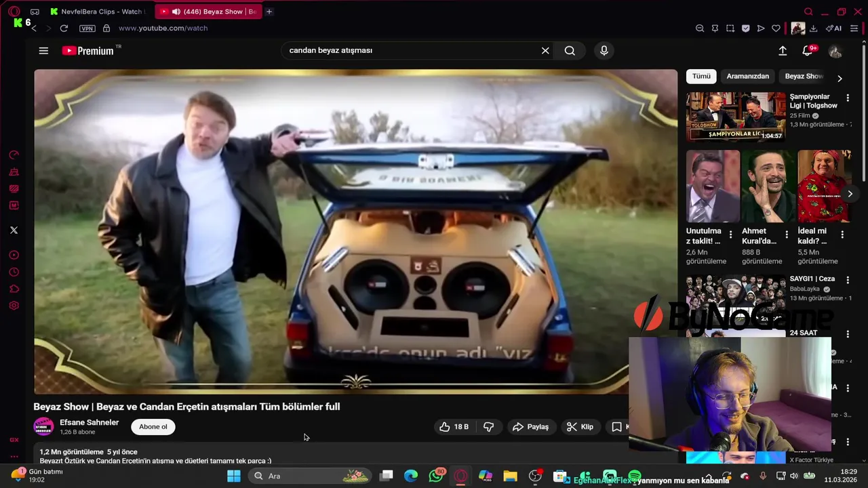Select the Tümü filter chip
868x488 pixels.
[701, 77]
